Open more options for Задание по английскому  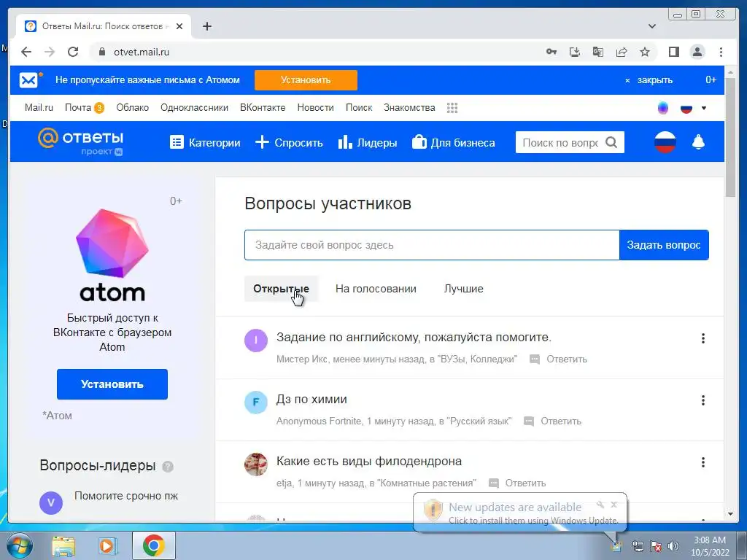pyautogui.click(x=703, y=338)
